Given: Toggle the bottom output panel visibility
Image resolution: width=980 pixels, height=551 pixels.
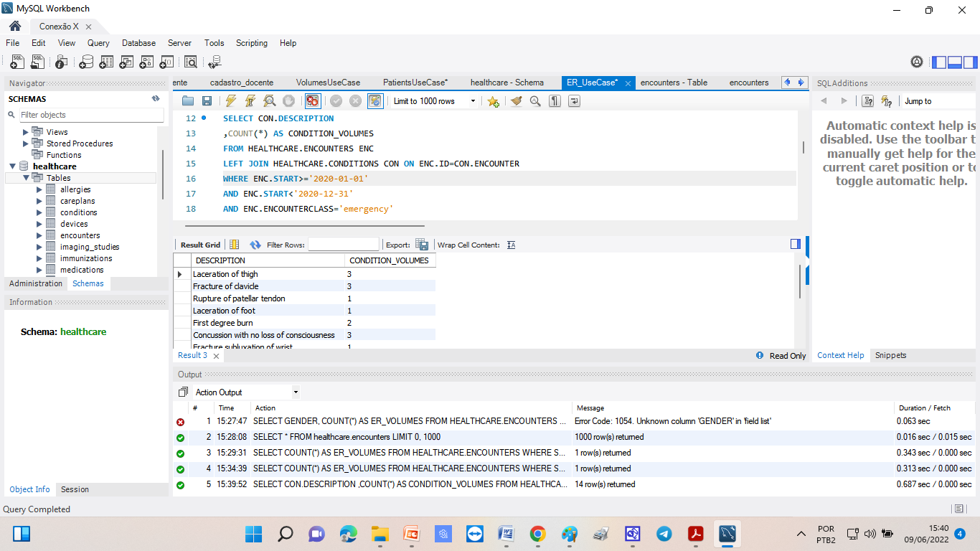Looking at the screenshot, I should [955, 62].
